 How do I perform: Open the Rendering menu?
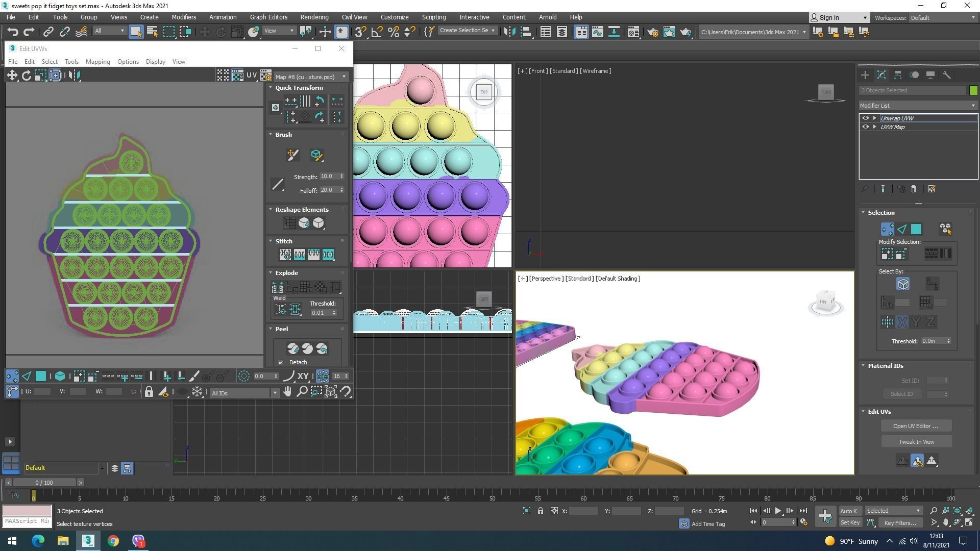(x=314, y=17)
